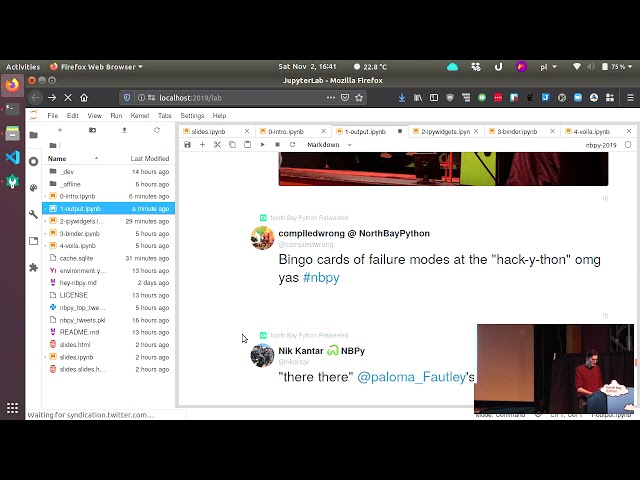Open the Help menu
640x480 pixels.
point(219,116)
